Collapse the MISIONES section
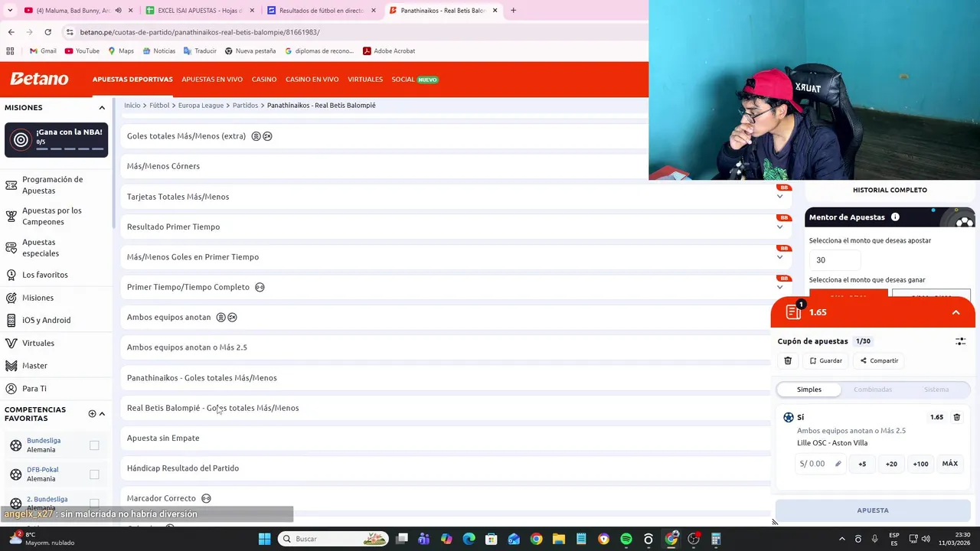 102,108
